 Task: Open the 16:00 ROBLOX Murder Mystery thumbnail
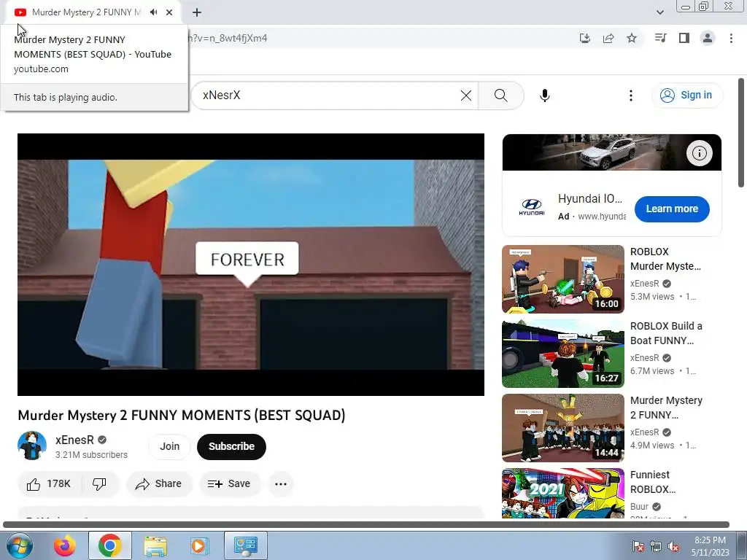coord(562,279)
